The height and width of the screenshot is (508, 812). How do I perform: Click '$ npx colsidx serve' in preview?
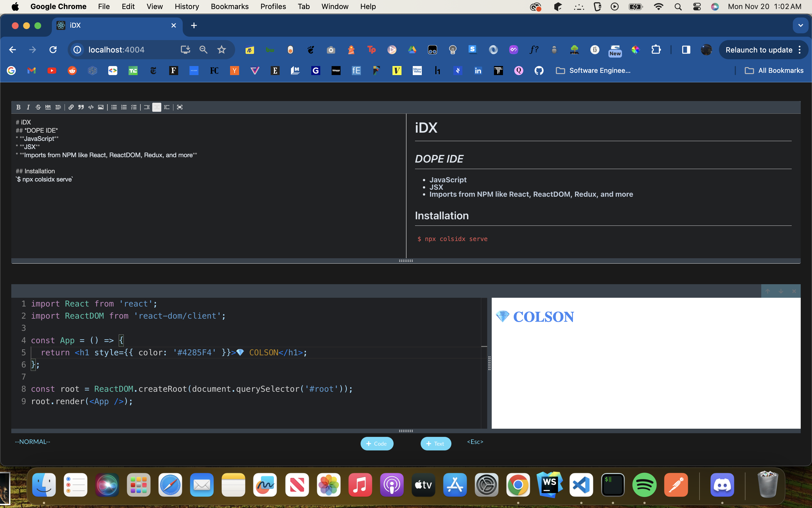(x=452, y=239)
